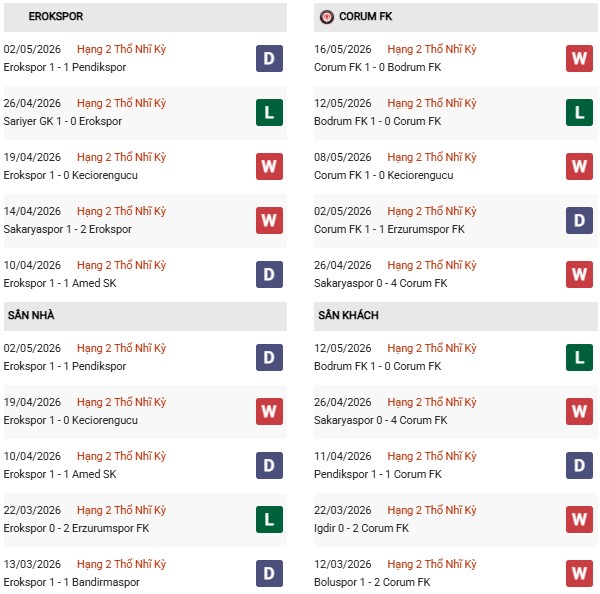The image size is (600, 594).
Task: Click the L badge for Sariyer GK 1 - 0 Erokspor
Action: [x=269, y=113]
